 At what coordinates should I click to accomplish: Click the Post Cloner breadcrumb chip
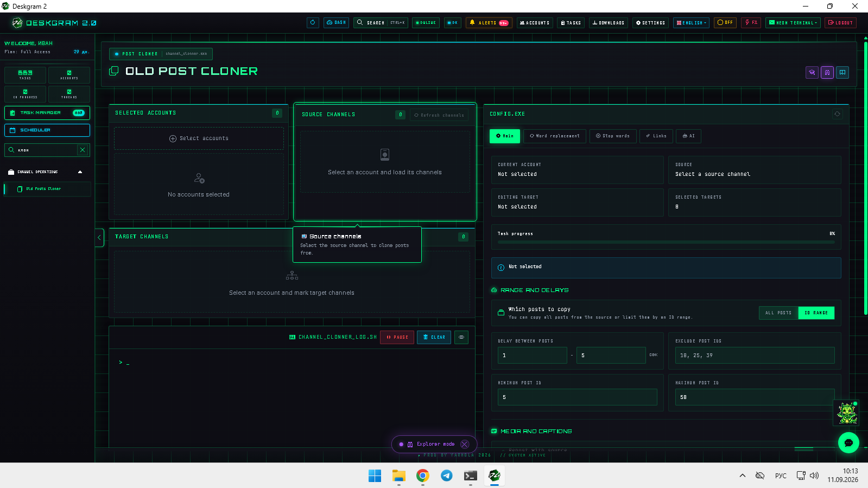[161, 54]
